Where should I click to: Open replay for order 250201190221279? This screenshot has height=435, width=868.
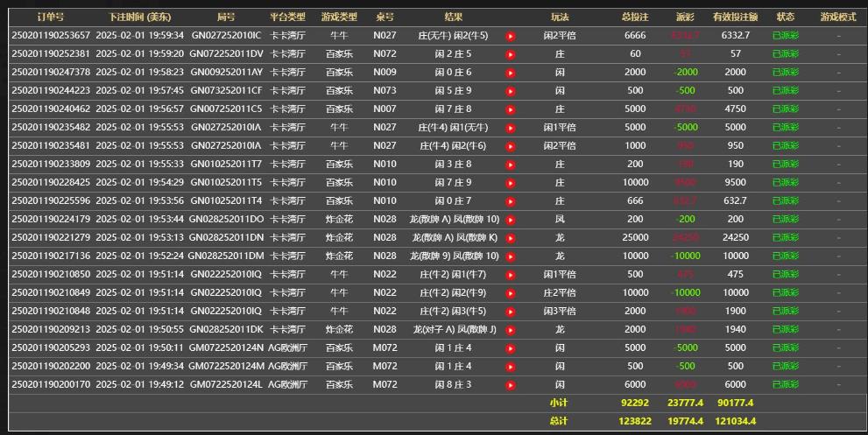[x=511, y=238]
